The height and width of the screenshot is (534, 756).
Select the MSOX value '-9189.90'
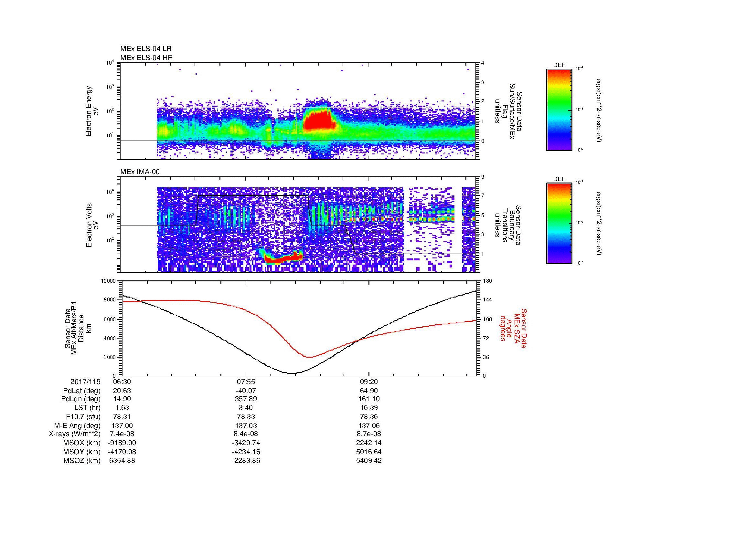[x=122, y=443]
